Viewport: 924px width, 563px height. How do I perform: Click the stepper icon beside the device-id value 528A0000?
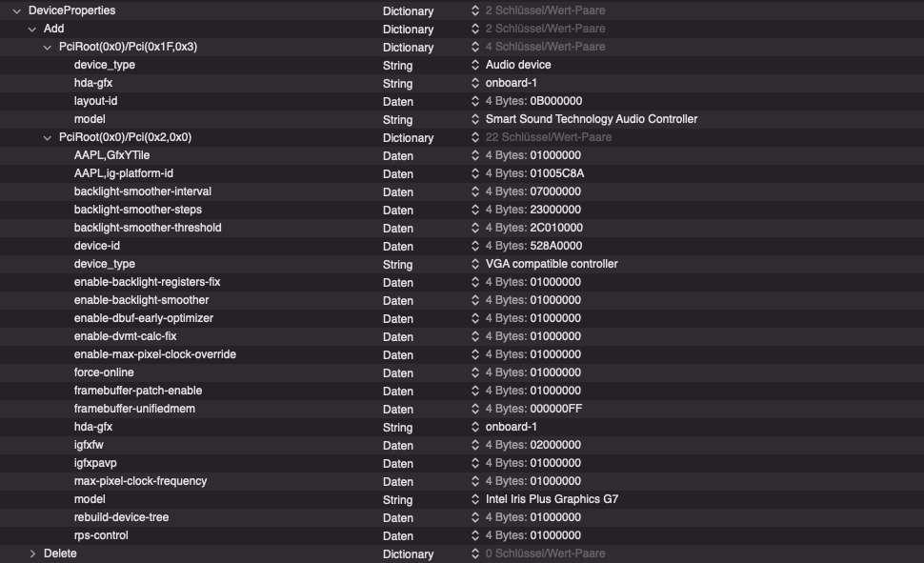[x=476, y=246]
